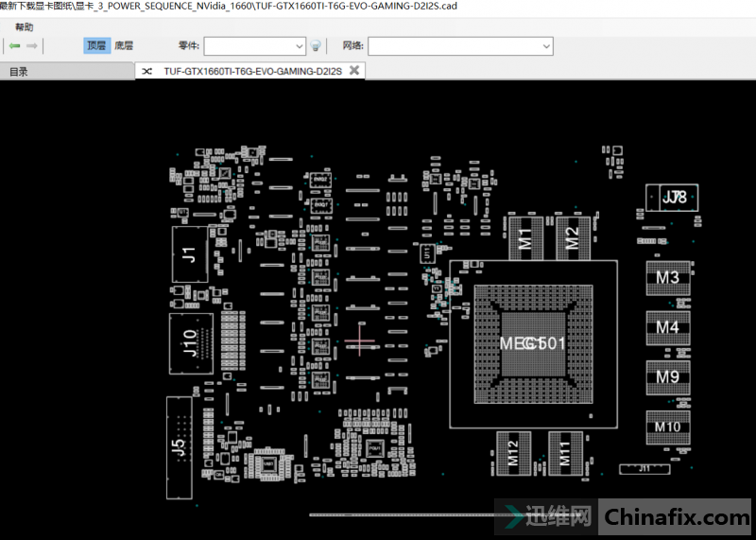Click the horizontal scrollbar at the bottom
This screenshot has height=540, width=756.
click(x=406, y=515)
